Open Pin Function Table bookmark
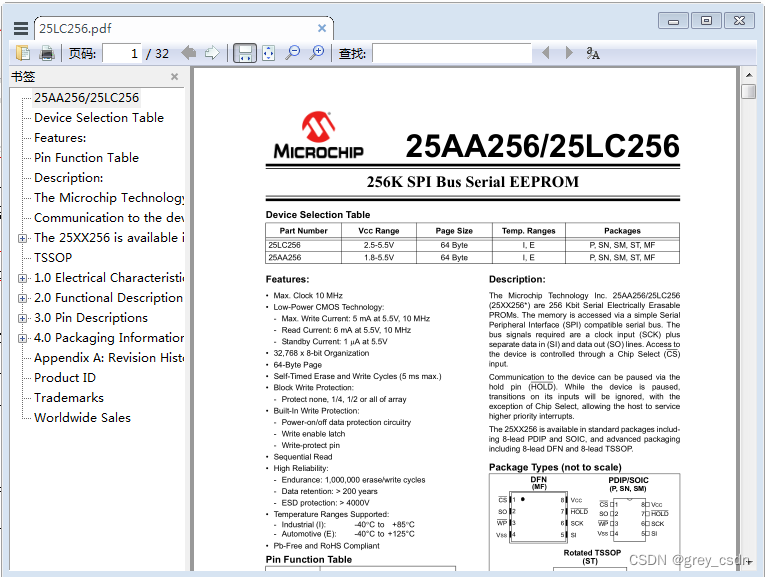Viewport: 765px width, 577px height. (x=86, y=158)
